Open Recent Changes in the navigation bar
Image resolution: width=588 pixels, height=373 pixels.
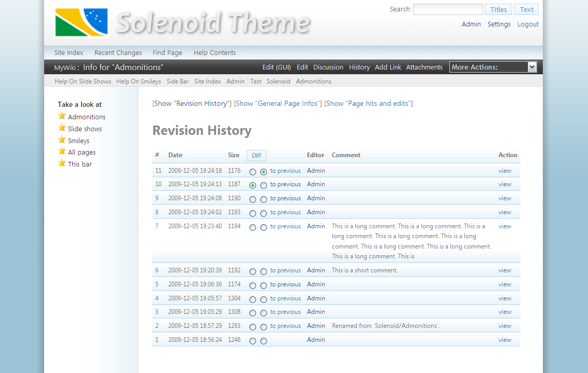point(118,52)
